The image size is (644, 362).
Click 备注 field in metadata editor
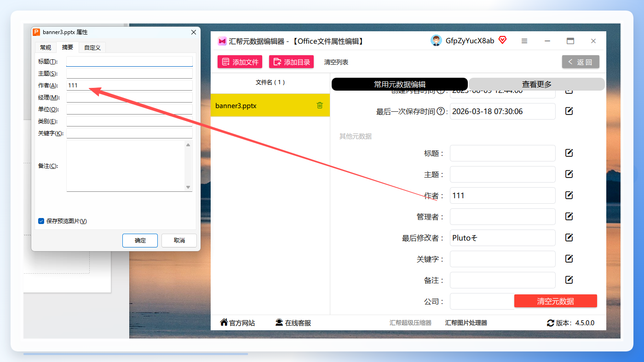point(503,280)
